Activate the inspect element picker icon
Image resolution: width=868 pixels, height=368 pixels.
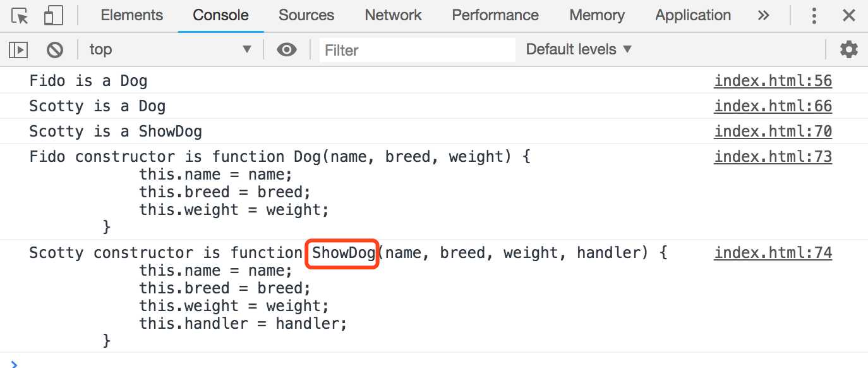click(x=20, y=16)
